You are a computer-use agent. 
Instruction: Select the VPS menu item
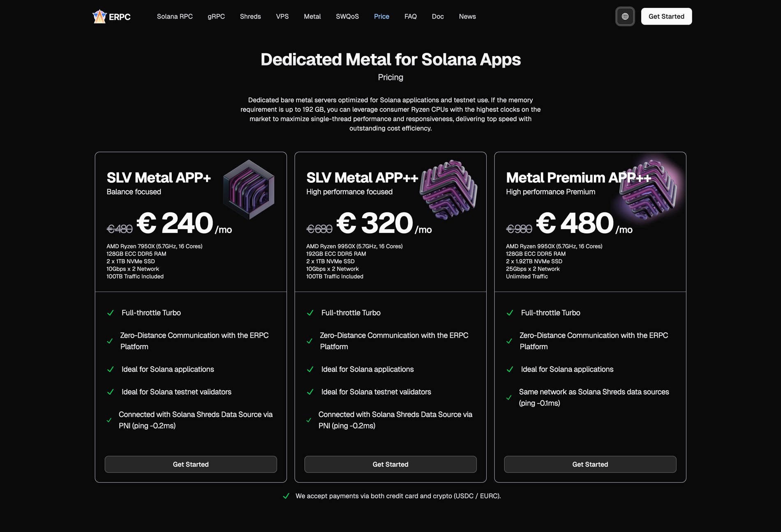[x=282, y=16]
